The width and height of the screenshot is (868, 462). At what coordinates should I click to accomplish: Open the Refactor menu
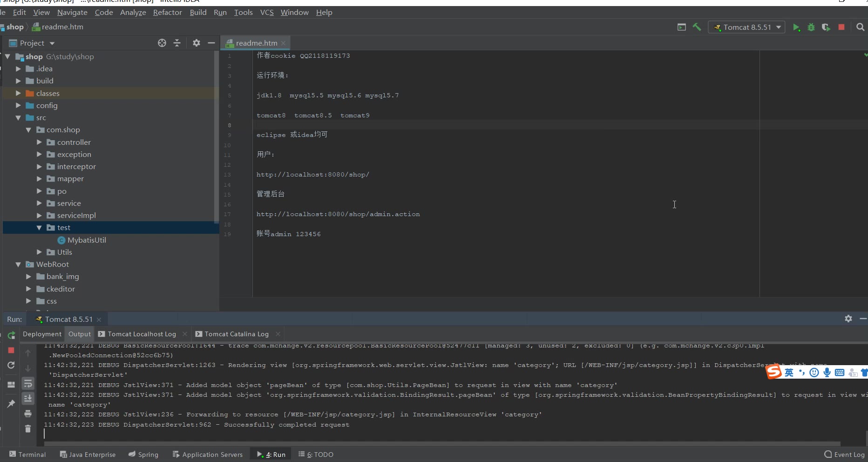tap(167, 13)
